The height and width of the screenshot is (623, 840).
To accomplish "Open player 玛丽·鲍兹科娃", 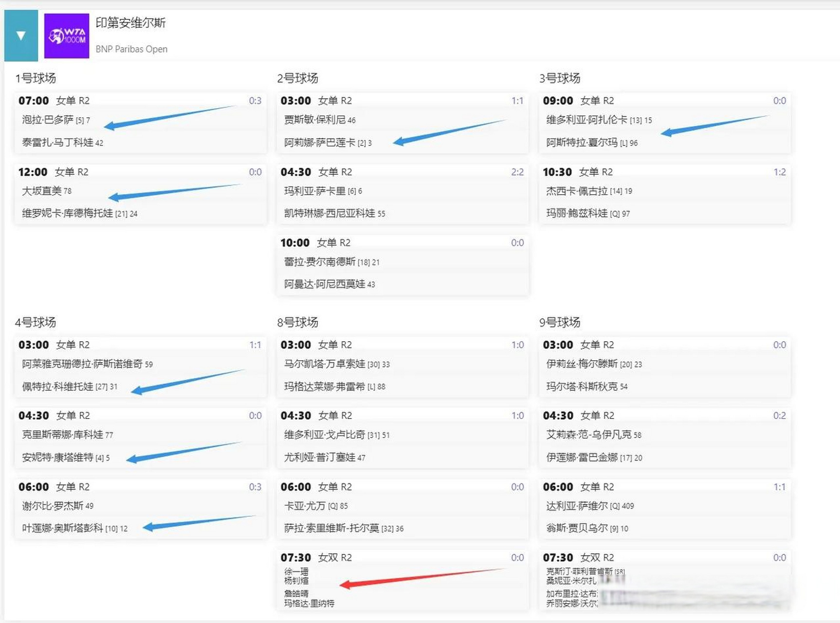I will coord(577,213).
